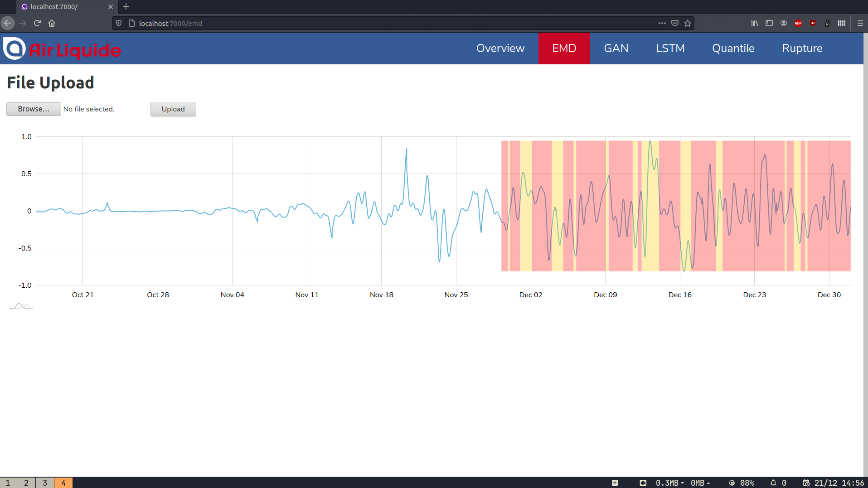Click the '0.5' y-axis label

pyautogui.click(x=27, y=174)
